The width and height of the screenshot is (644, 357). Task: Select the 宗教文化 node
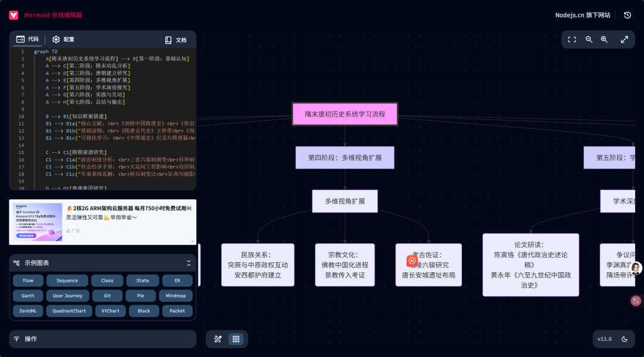(x=345, y=265)
